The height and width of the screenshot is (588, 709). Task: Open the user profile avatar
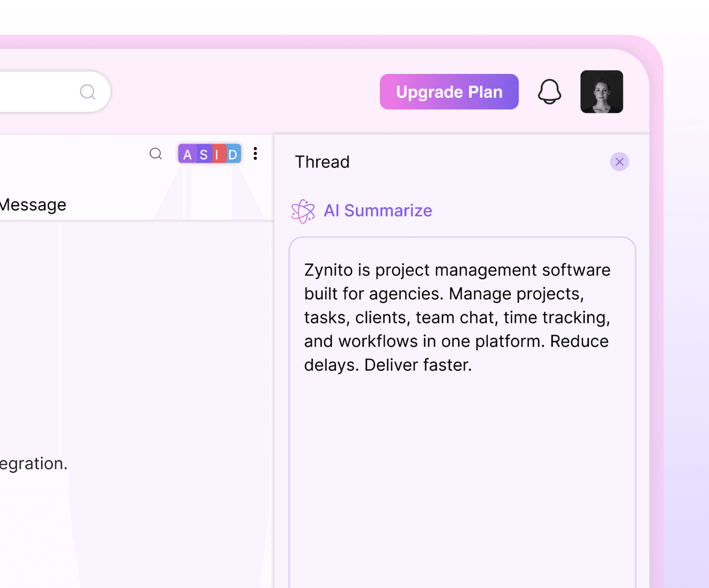click(601, 92)
